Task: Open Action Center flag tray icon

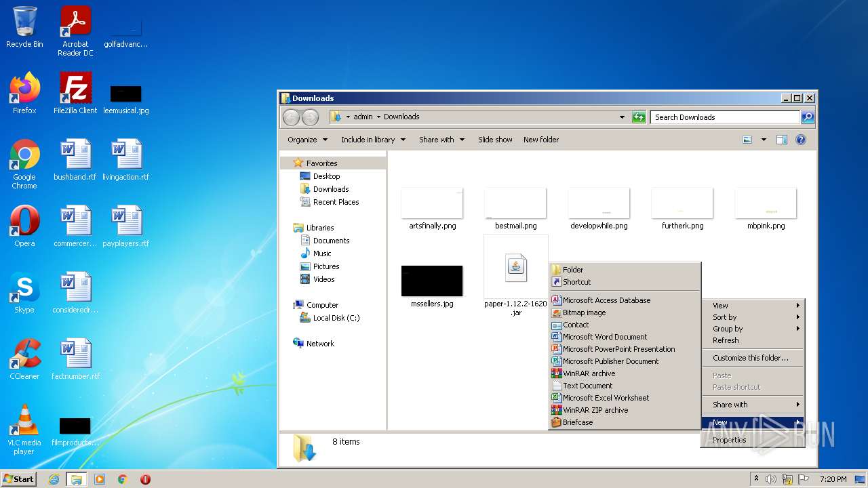Action: tap(804, 479)
